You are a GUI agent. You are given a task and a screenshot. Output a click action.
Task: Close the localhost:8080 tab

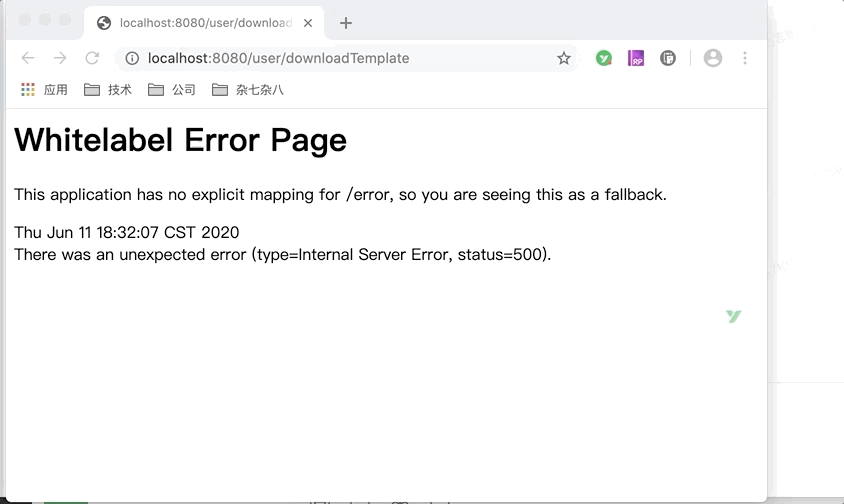308,23
